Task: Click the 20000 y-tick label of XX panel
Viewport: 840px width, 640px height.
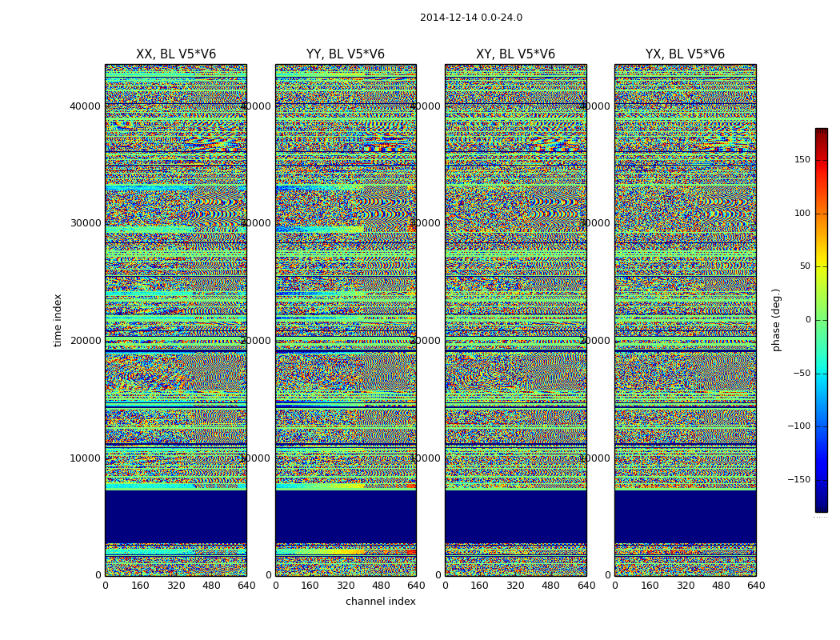Action: click(x=86, y=341)
